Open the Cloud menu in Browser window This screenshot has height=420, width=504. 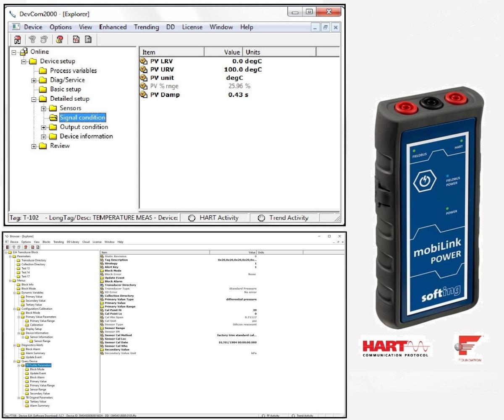pyautogui.click(x=86, y=242)
